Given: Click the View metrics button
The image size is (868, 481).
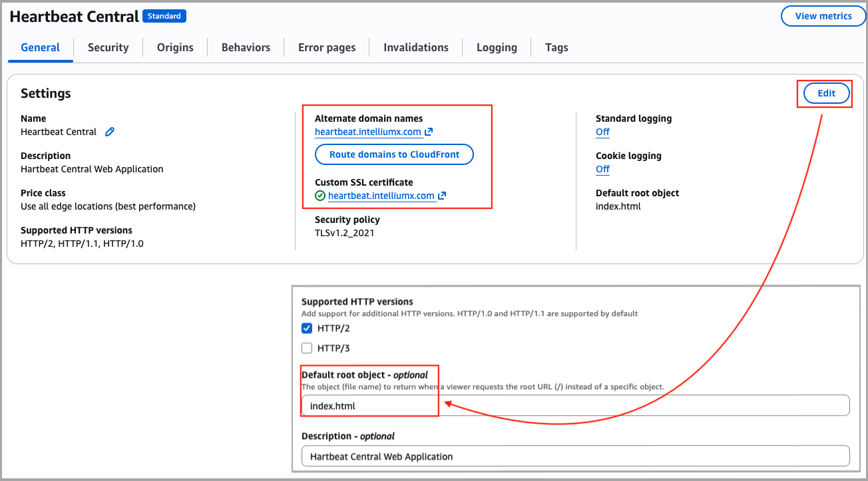Looking at the screenshot, I should coord(823,16).
